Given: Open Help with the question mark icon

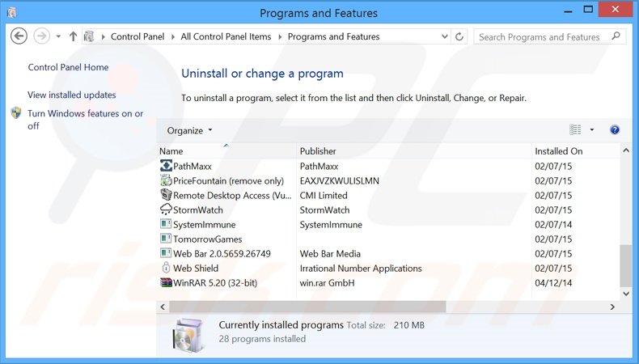Looking at the screenshot, I should tap(615, 130).
